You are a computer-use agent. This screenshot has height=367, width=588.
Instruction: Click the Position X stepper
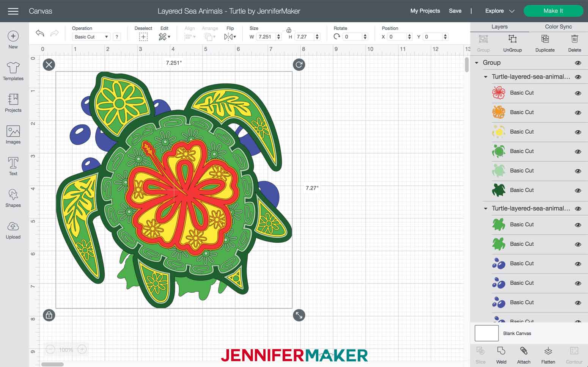pyautogui.click(x=409, y=37)
